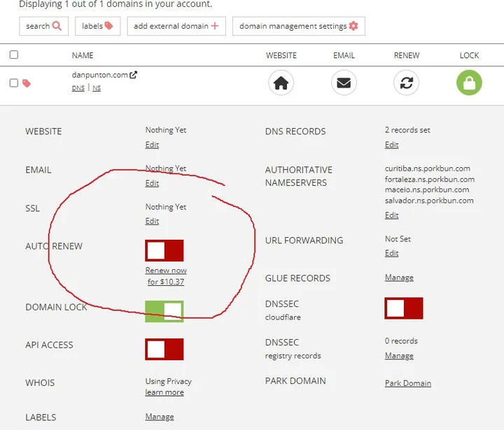Click the renew arrows icon

click(x=406, y=83)
